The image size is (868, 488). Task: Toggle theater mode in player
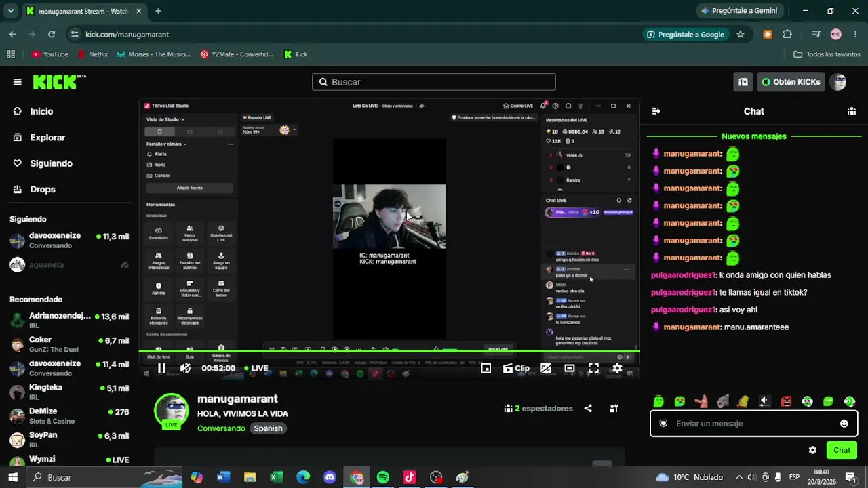click(x=570, y=368)
